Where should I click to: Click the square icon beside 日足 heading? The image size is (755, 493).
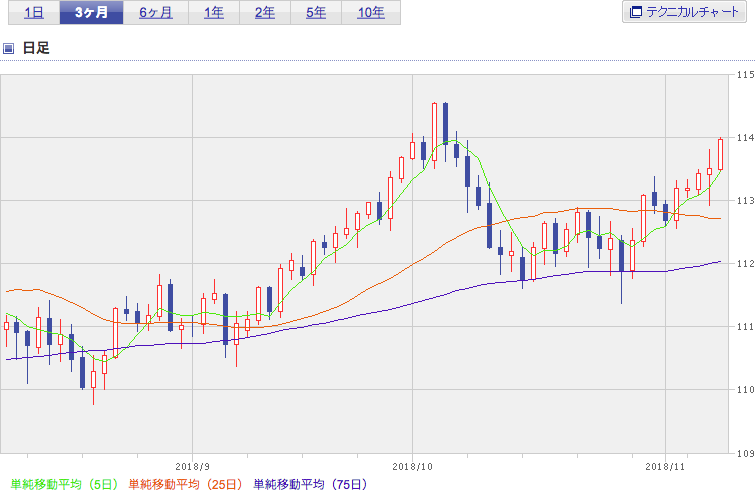[8, 48]
